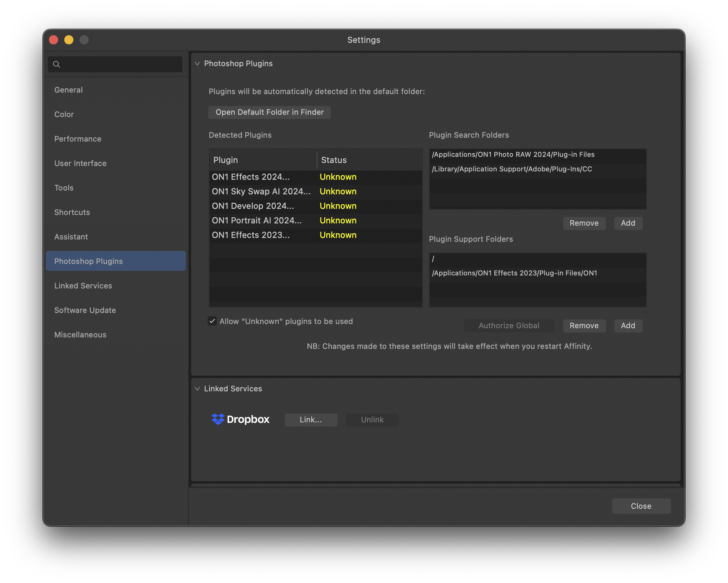Screen dimensions: 728x583
Task: Add a plugin support folder
Action: pos(628,326)
